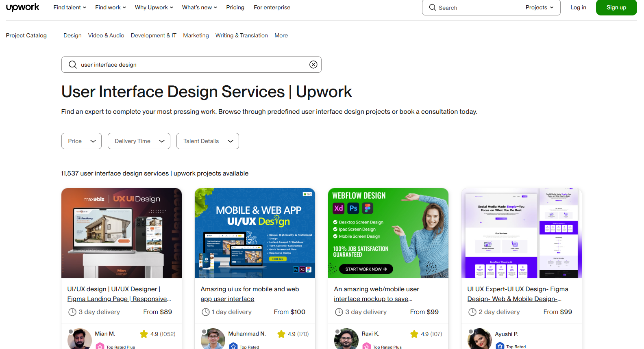Click the magnifier icon in the header search
Image resolution: width=644 pixels, height=349 pixels.
[432, 7]
